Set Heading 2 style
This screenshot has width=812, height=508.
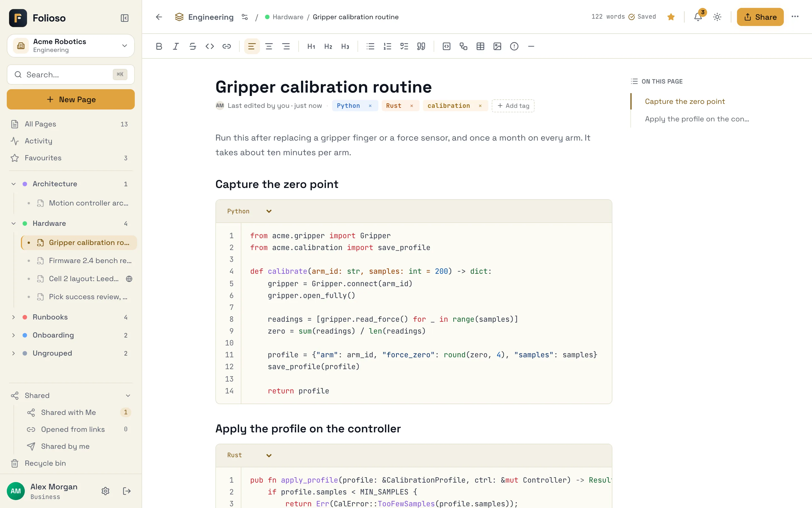[x=328, y=46]
